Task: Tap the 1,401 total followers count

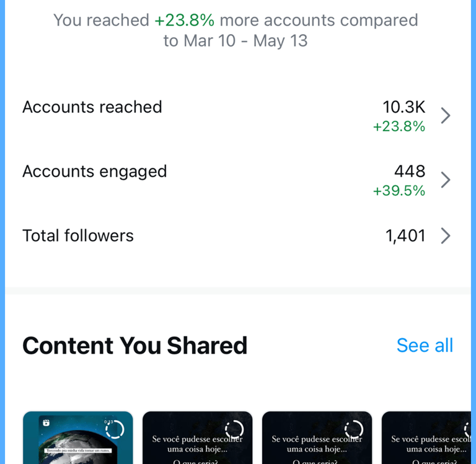Action: 405,236
